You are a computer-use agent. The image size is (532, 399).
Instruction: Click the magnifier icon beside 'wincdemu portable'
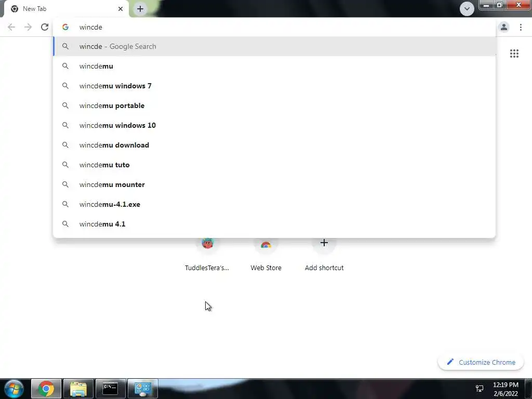(x=65, y=105)
